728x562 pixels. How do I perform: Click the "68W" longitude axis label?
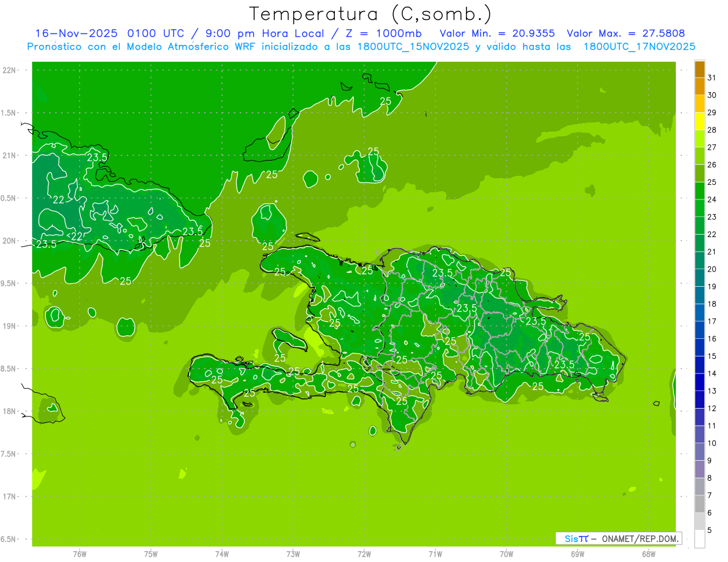click(x=649, y=554)
